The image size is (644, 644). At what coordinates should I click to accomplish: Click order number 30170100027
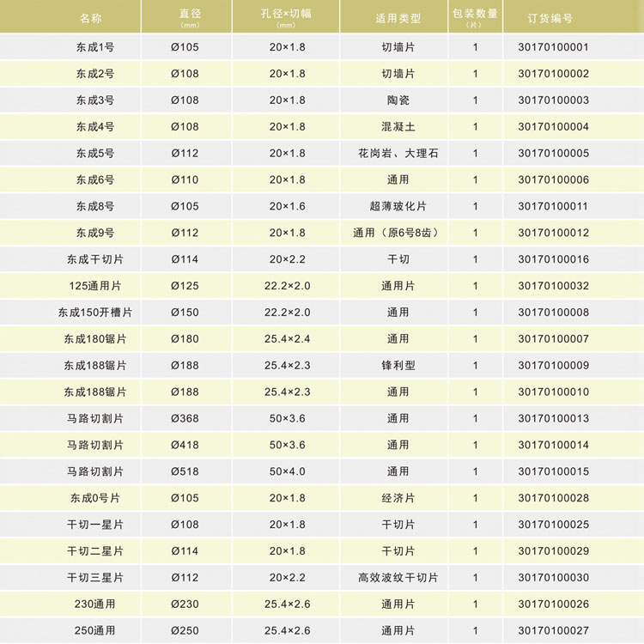tap(553, 631)
